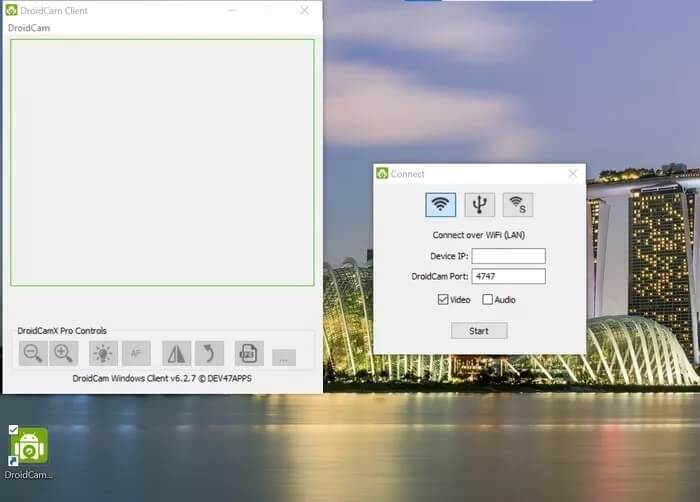Image resolution: width=700 pixels, height=502 pixels.
Task: Focus the Device IP input field
Action: point(508,256)
